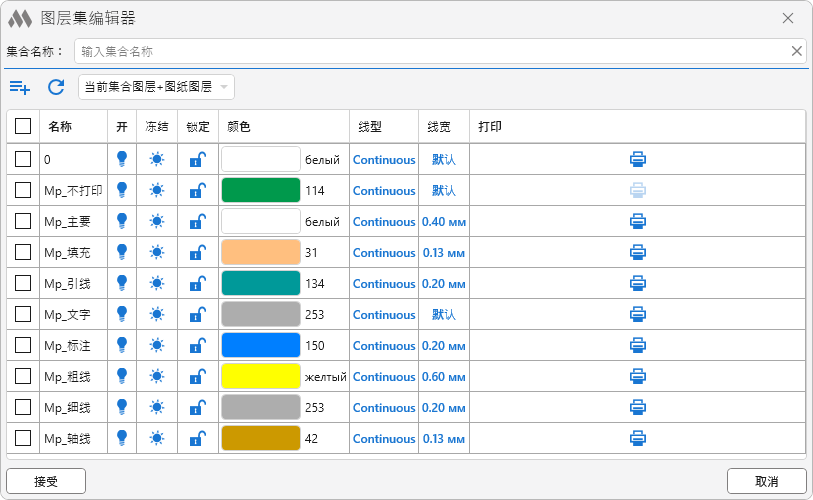Image resolution: width=813 pixels, height=500 pixels.
Task: Select the Mp_标注 layer checkbox
Action: (23, 345)
